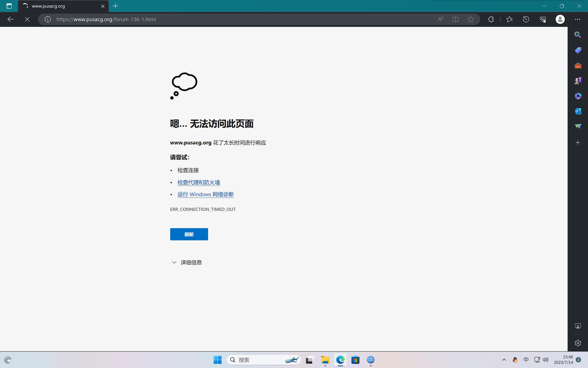Open Microsoft Store from taskbar
588x368 pixels.
pos(356,360)
